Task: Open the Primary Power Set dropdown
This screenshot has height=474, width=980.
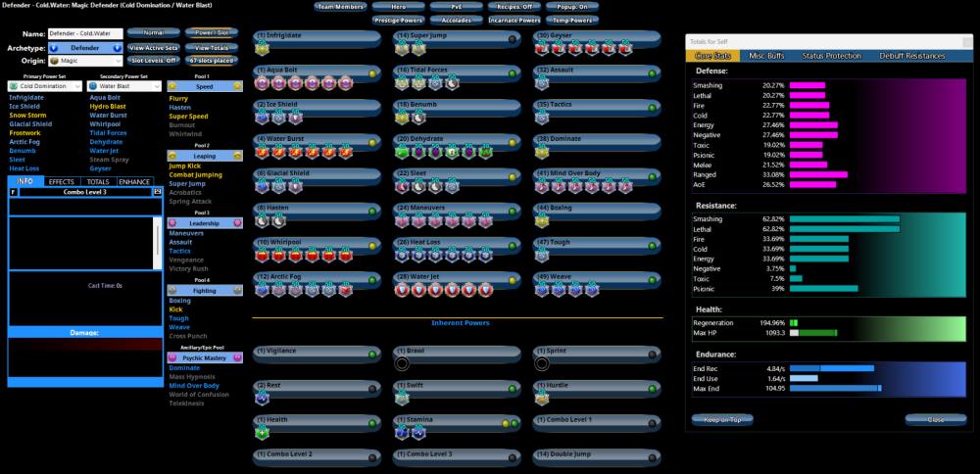Action: tap(44, 86)
